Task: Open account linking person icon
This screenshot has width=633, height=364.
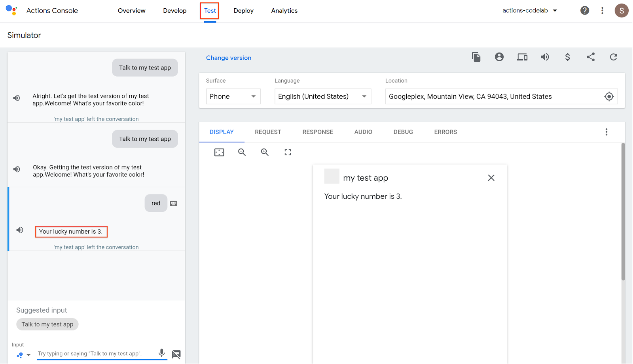Action: (x=499, y=57)
